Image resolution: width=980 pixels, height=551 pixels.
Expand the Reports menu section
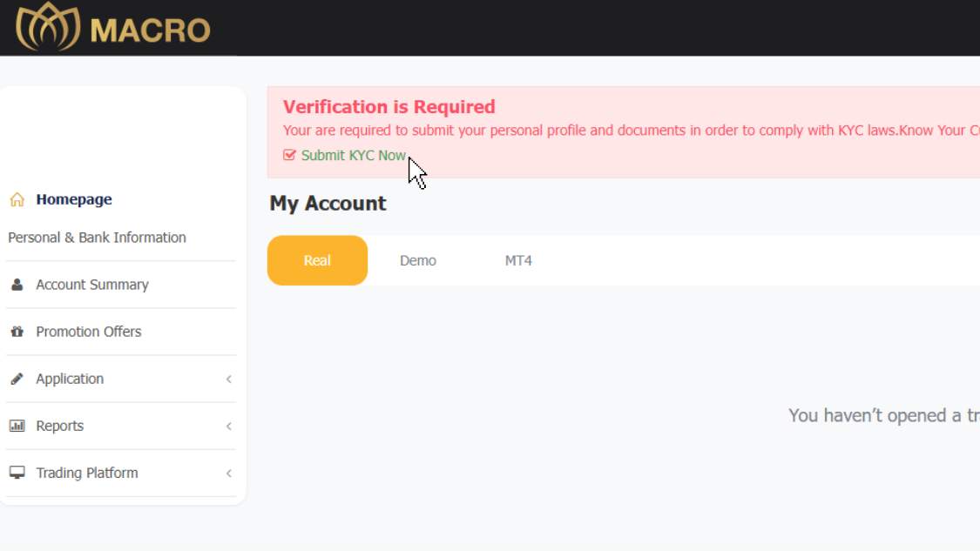[227, 426]
